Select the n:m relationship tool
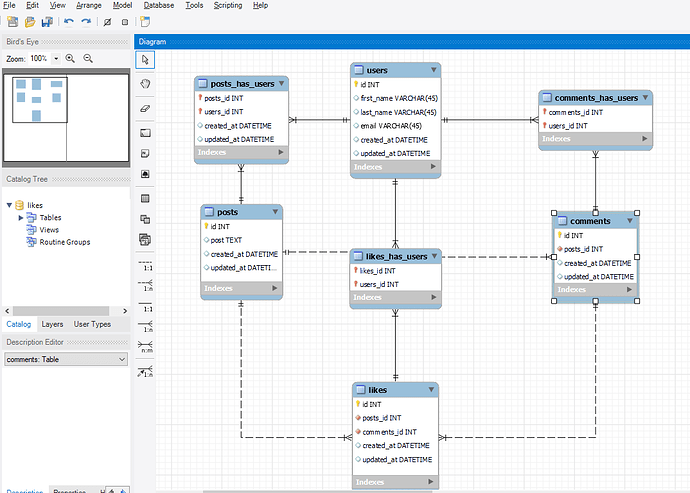Viewport: 690px width, 493px height. [146, 347]
